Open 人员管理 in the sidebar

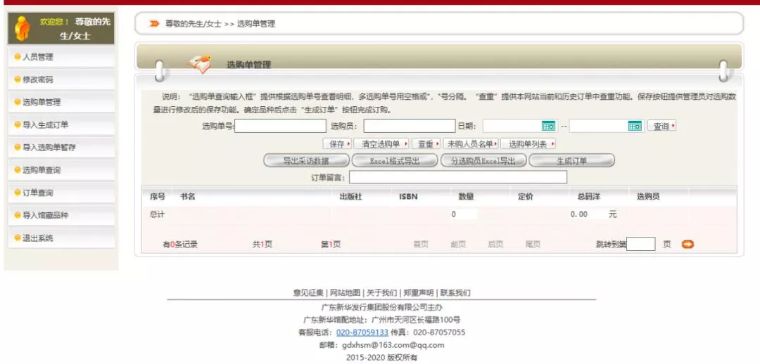tap(62, 57)
